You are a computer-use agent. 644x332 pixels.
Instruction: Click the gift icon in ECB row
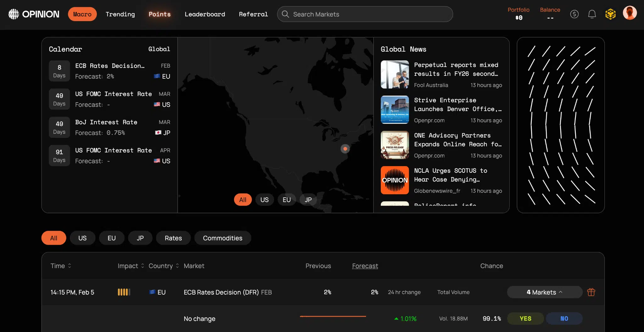591,292
